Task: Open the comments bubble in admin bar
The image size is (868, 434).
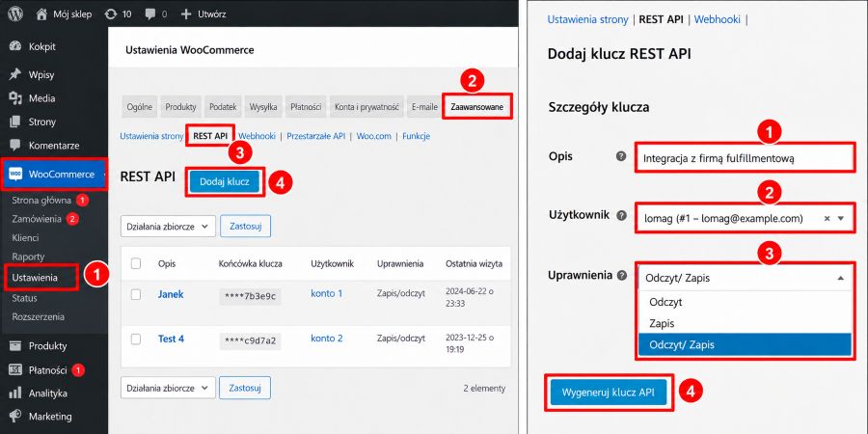Action: pyautogui.click(x=150, y=14)
